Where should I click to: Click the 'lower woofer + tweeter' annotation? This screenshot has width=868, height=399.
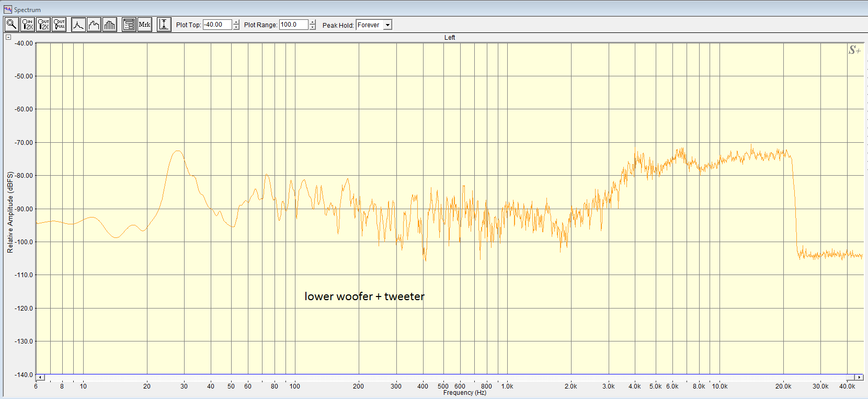point(364,297)
